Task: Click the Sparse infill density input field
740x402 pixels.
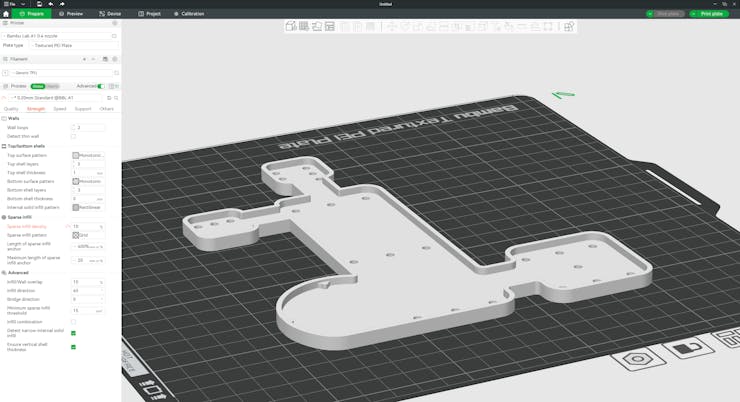Action: click(85, 226)
